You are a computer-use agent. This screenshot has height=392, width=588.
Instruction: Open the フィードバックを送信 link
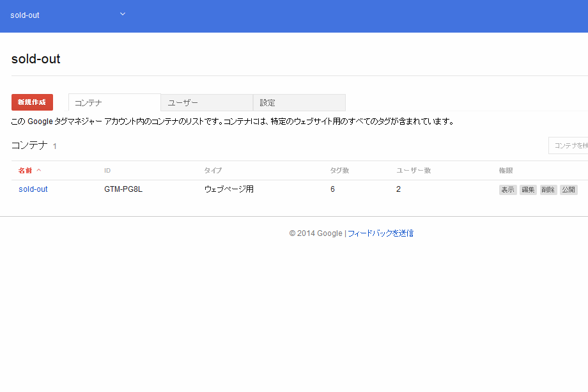click(x=381, y=233)
